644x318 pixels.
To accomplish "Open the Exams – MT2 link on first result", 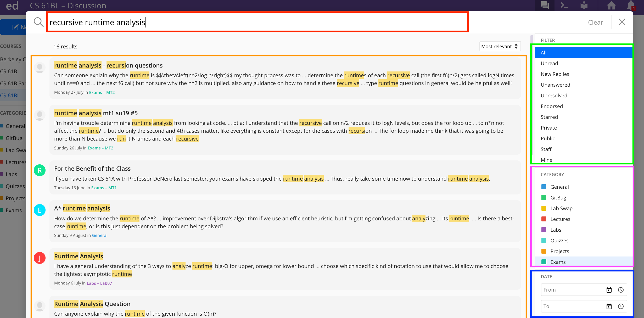I will 102,92.
